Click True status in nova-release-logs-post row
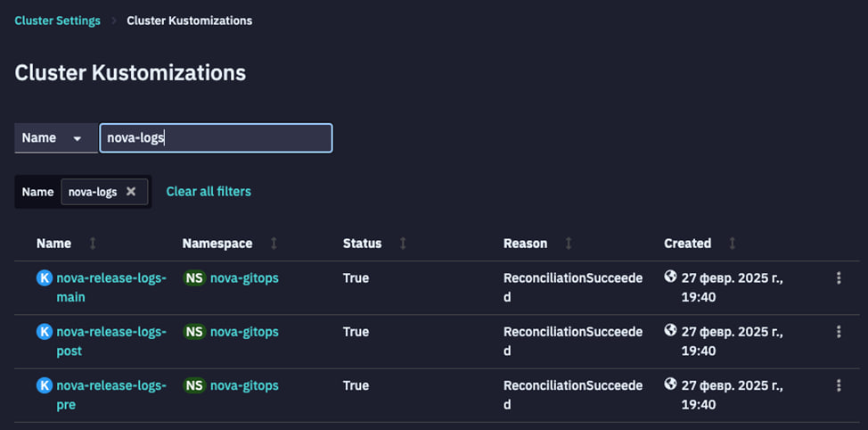Screen dimensions: 868x430 [x=356, y=332]
